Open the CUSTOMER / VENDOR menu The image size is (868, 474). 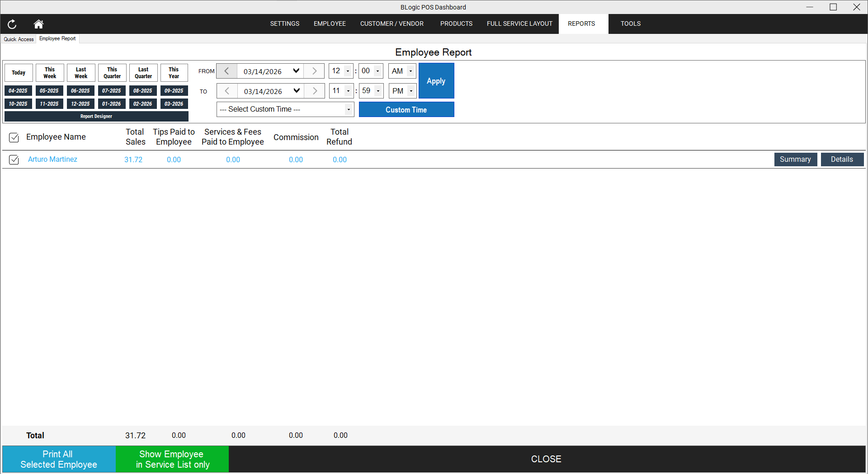(x=392, y=23)
